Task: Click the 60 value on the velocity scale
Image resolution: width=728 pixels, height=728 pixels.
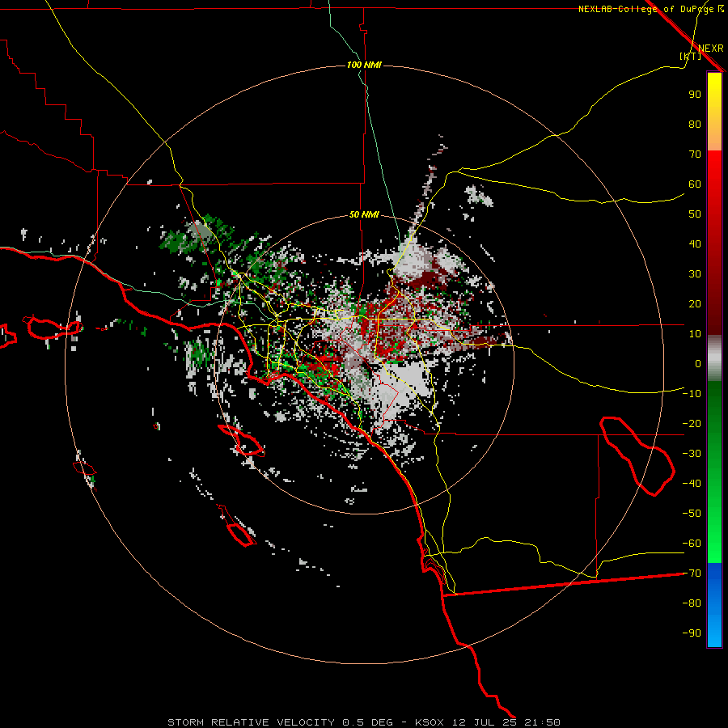Action: [x=695, y=184]
